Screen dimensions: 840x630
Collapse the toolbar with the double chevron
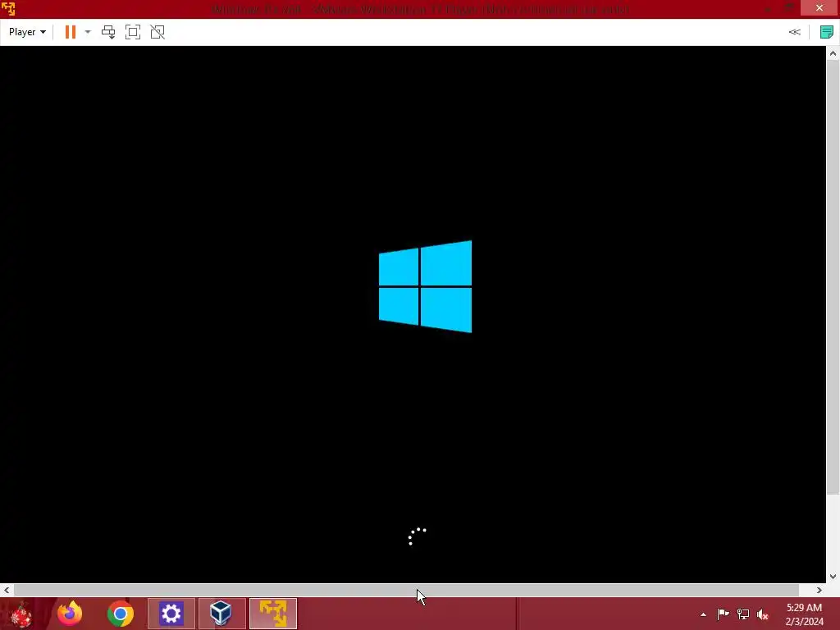coord(794,32)
